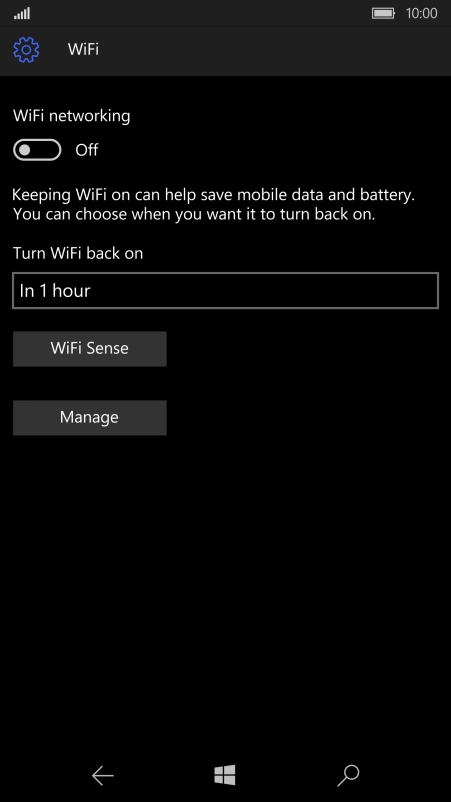Tap the 'Turn WiFi back on' label
Image resolution: width=451 pixels, height=802 pixels.
click(x=78, y=253)
